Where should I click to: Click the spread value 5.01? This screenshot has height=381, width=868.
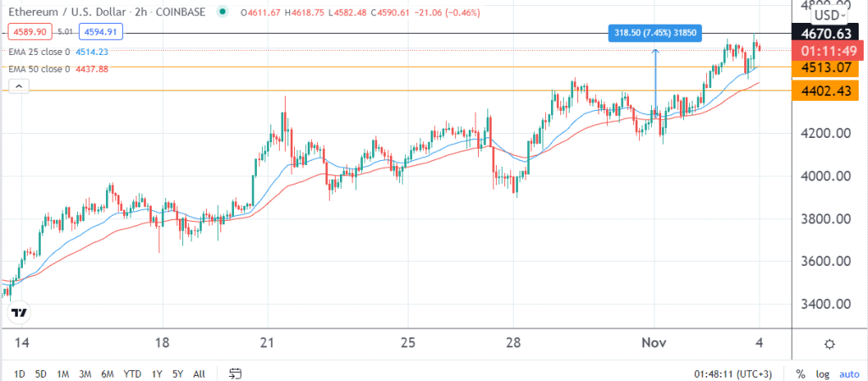(x=66, y=32)
